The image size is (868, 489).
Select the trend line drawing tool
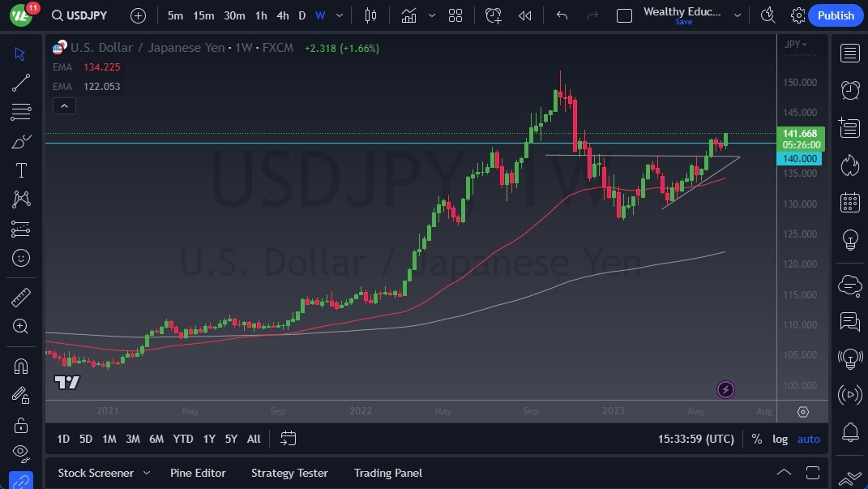[x=21, y=83]
